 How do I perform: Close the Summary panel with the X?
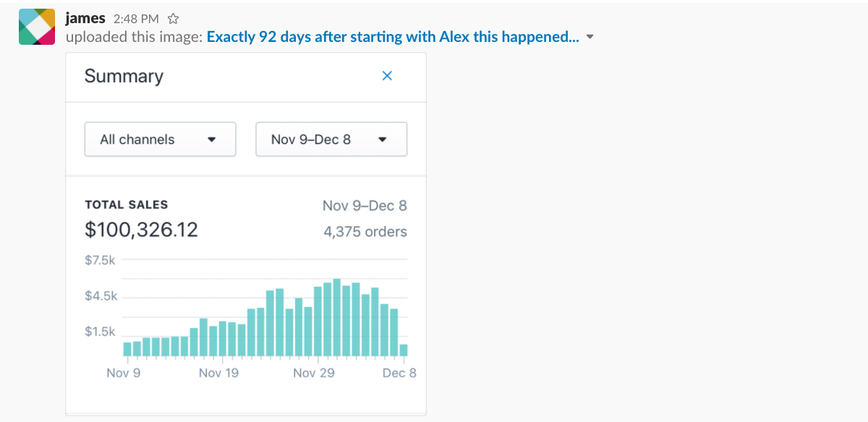click(x=387, y=76)
